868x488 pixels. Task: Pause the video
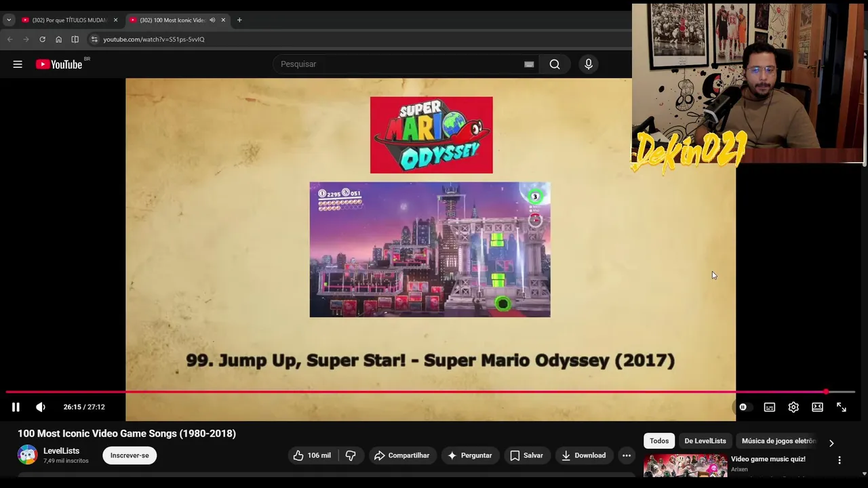tap(16, 407)
